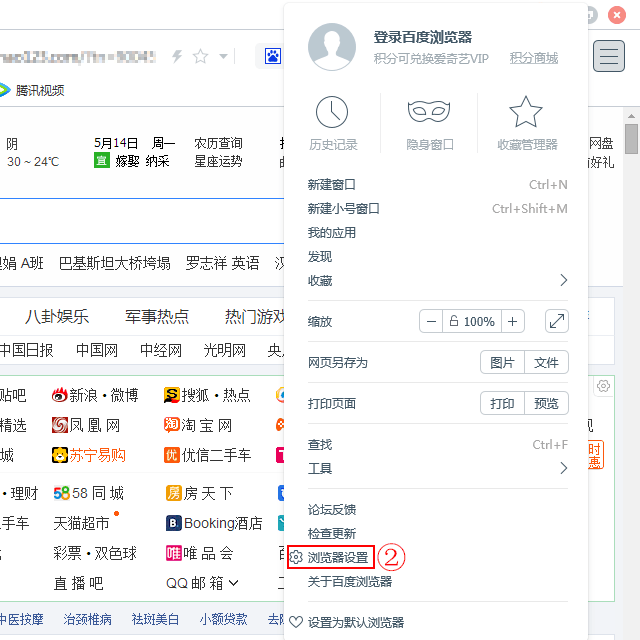Click the lightning speed mode icon
The image size is (640, 640).
177,56
